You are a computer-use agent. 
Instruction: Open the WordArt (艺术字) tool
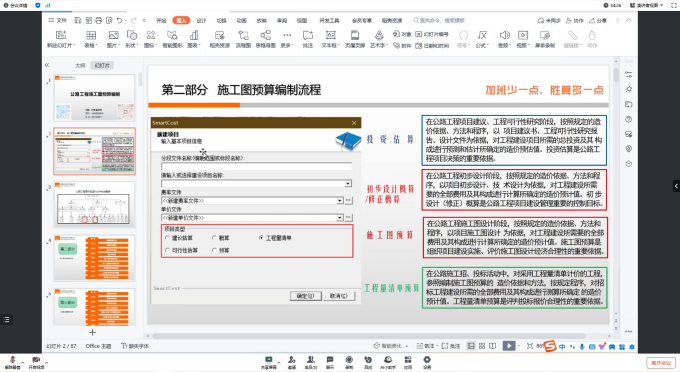pos(379,39)
